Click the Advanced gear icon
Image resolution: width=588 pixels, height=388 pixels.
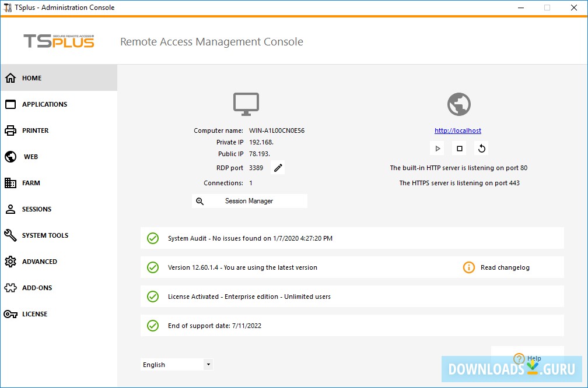(x=10, y=262)
